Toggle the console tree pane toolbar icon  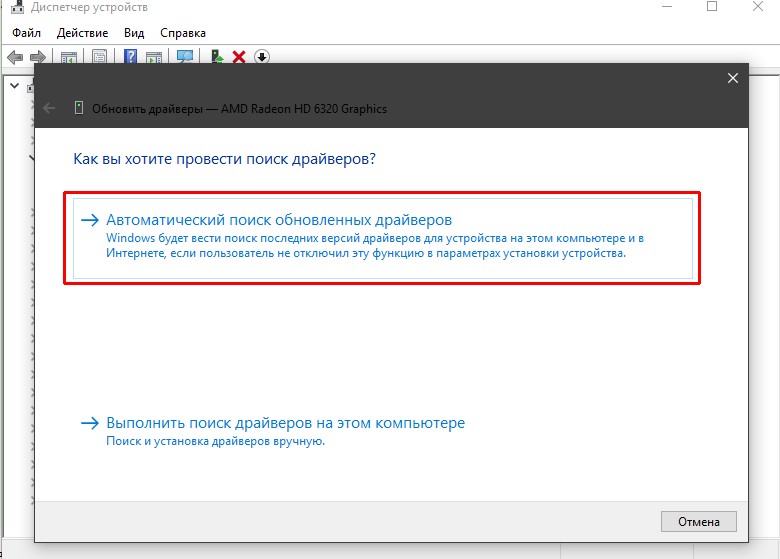69,57
